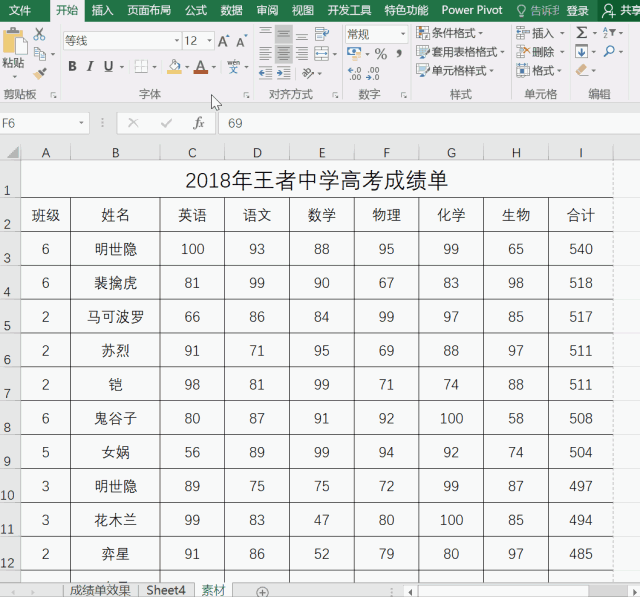
Task: Click the Clear eraser icon
Action: tap(582, 70)
